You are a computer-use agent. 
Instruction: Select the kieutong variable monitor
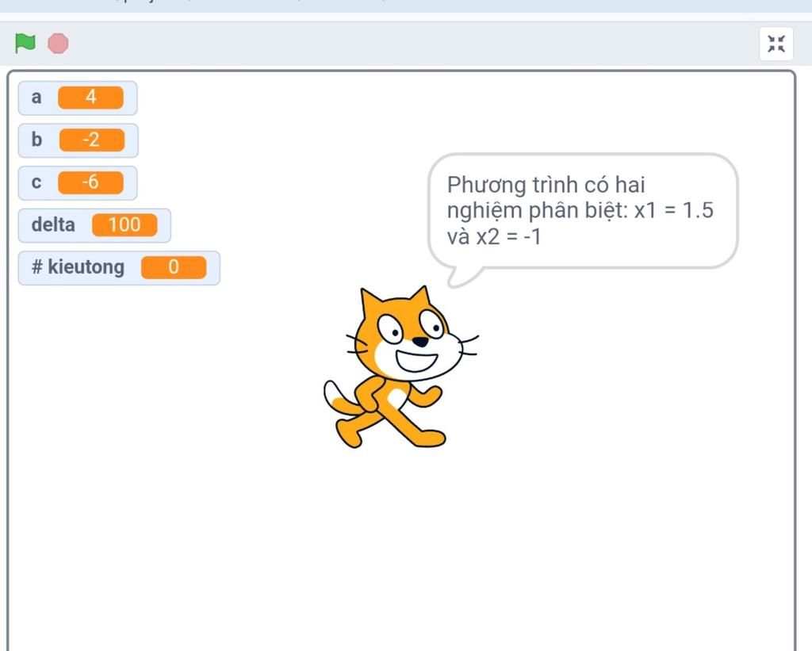click(119, 268)
